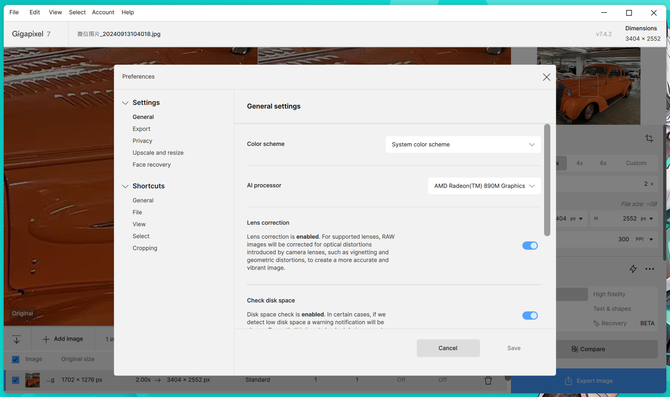Image resolution: width=670 pixels, height=397 pixels.
Task: Select Privacy under Settings
Action: click(x=142, y=141)
